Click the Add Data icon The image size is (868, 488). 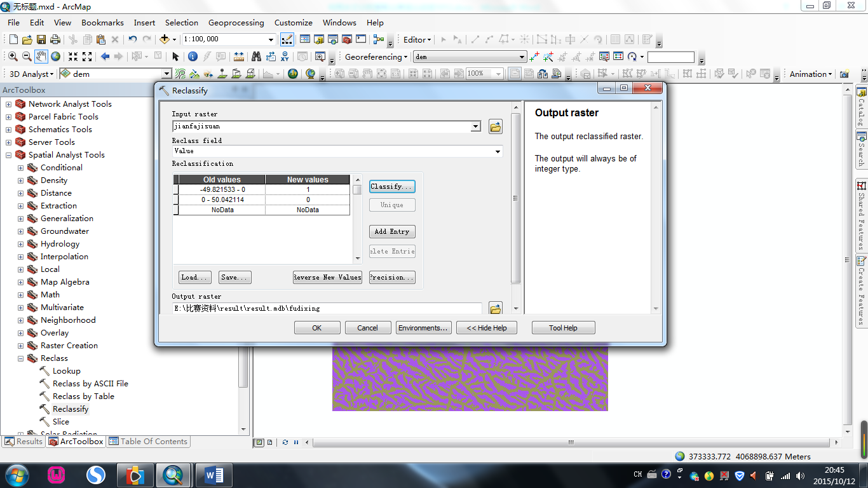coord(165,39)
